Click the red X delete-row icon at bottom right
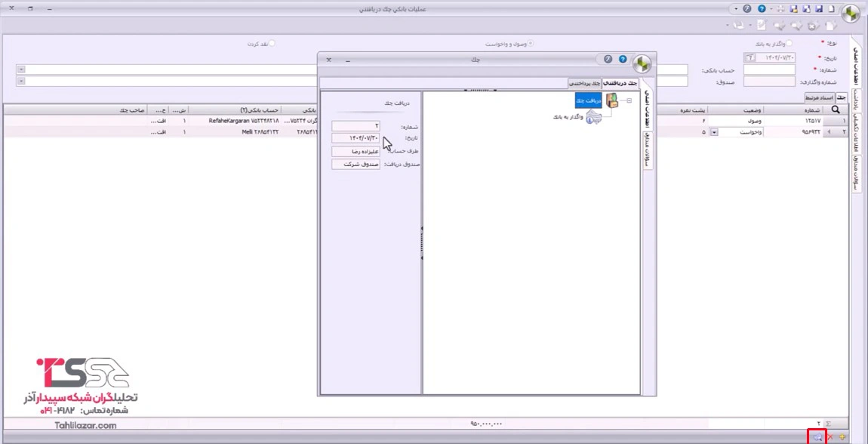This screenshot has height=444, width=868. tap(830, 437)
